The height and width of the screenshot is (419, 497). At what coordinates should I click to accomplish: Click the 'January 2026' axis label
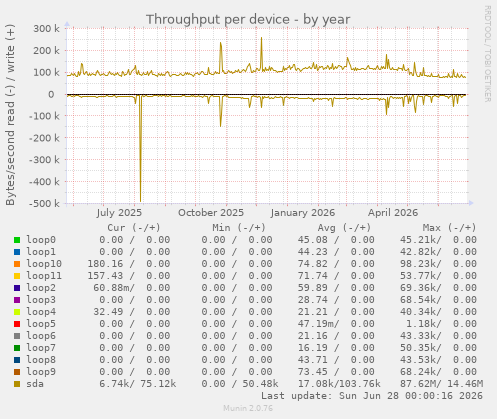[x=303, y=213]
